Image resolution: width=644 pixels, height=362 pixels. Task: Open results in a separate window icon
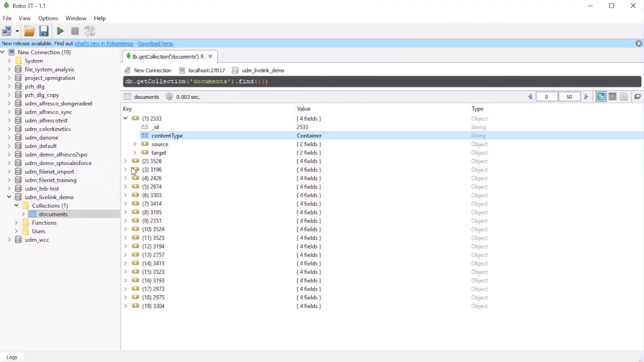click(x=637, y=97)
